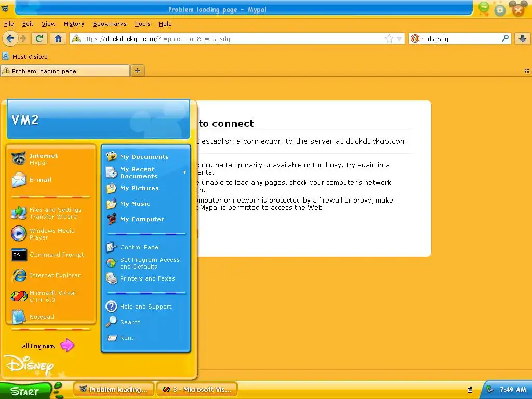
Task: Open My Documents folder
Action: coord(146,157)
